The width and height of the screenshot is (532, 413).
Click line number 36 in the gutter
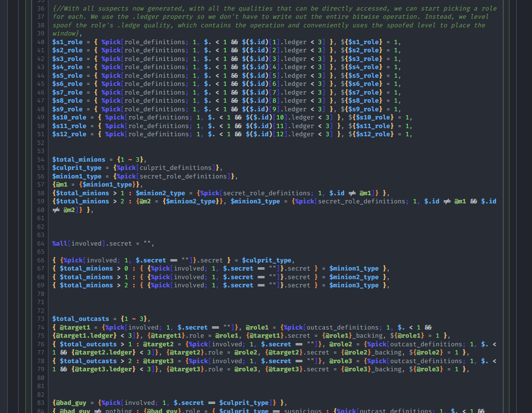pyautogui.click(x=40, y=9)
